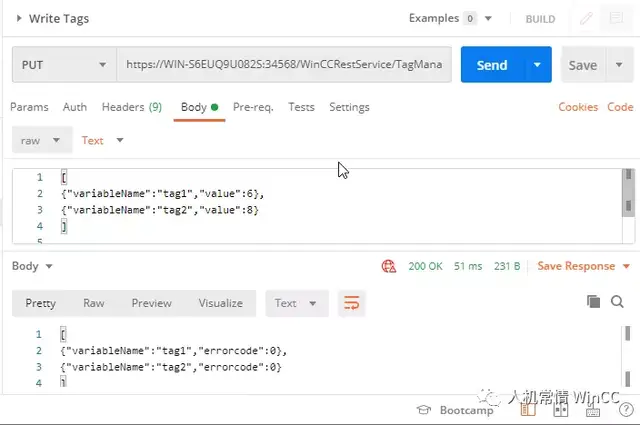Switch two-pane layout view icon
640x425 pixels.
[x=561, y=410]
